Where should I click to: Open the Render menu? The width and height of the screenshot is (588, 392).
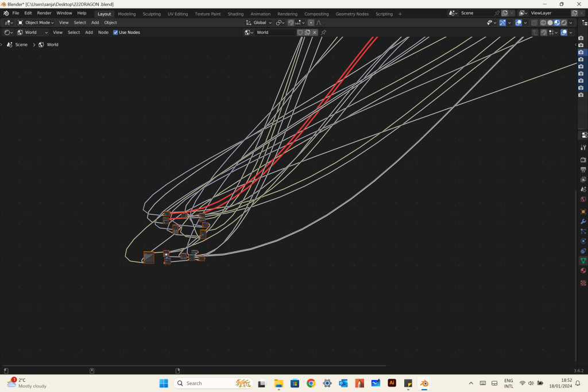[44, 13]
